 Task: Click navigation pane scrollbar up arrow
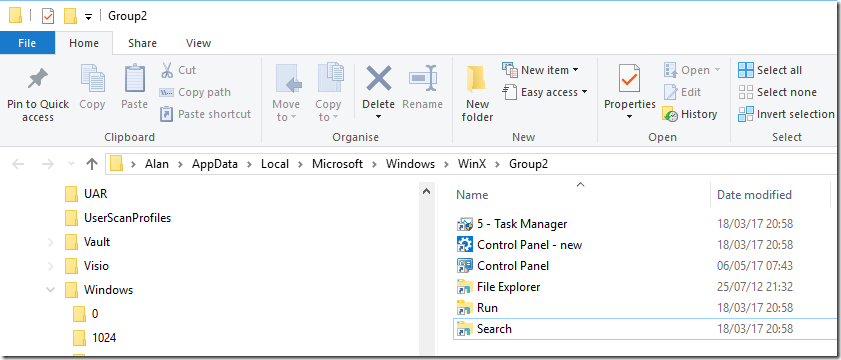(x=427, y=191)
